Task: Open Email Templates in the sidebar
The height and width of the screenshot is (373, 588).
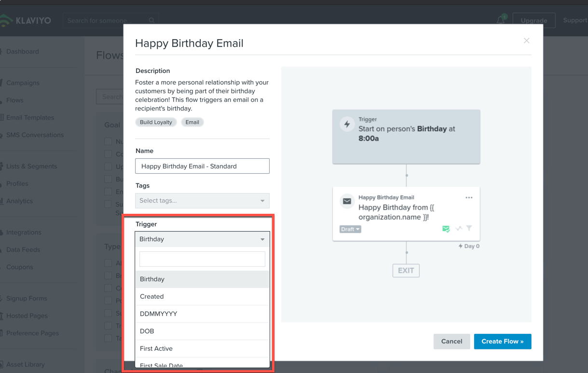Action: (30, 118)
